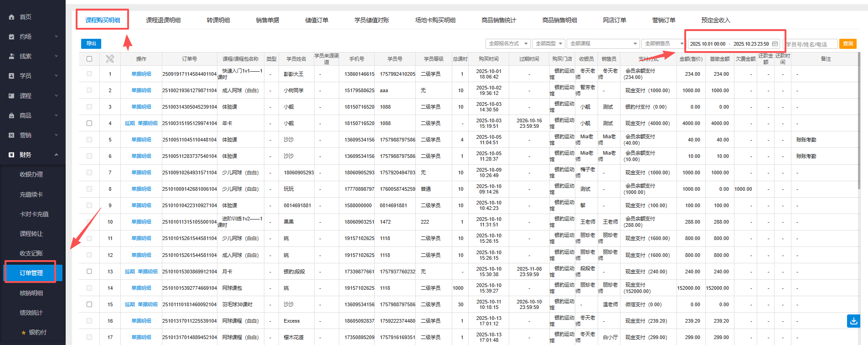The height and width of the screenshot is (345, 868).
Task: Click the 约场 sidebar icon
Action: click(x=11, y=37)
